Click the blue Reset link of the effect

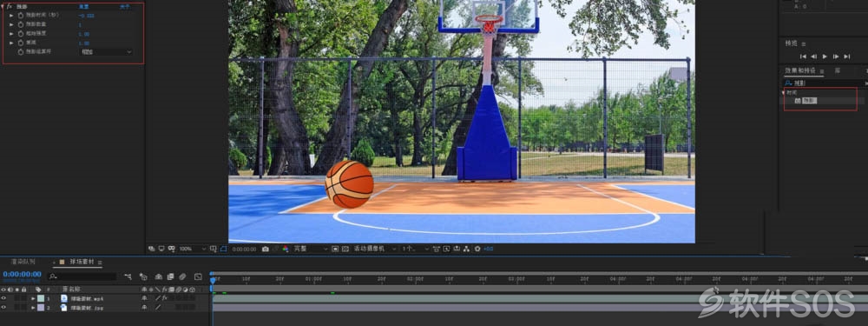[83, 7]
